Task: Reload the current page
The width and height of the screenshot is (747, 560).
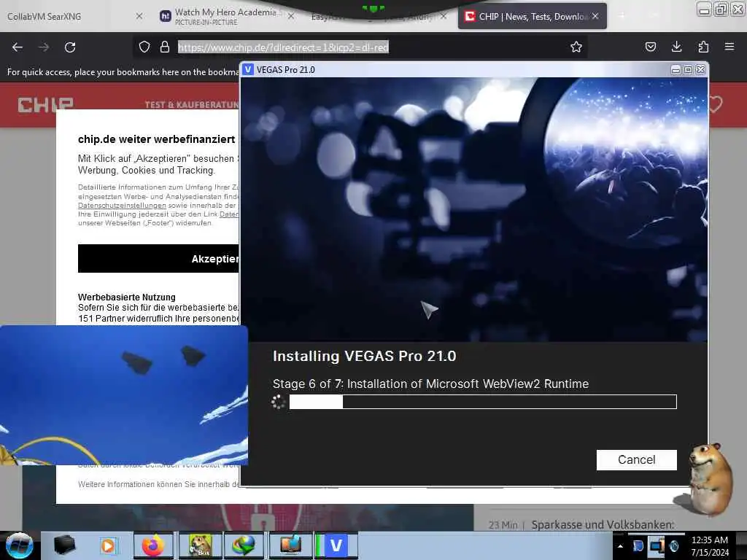Action: [70, 47]
